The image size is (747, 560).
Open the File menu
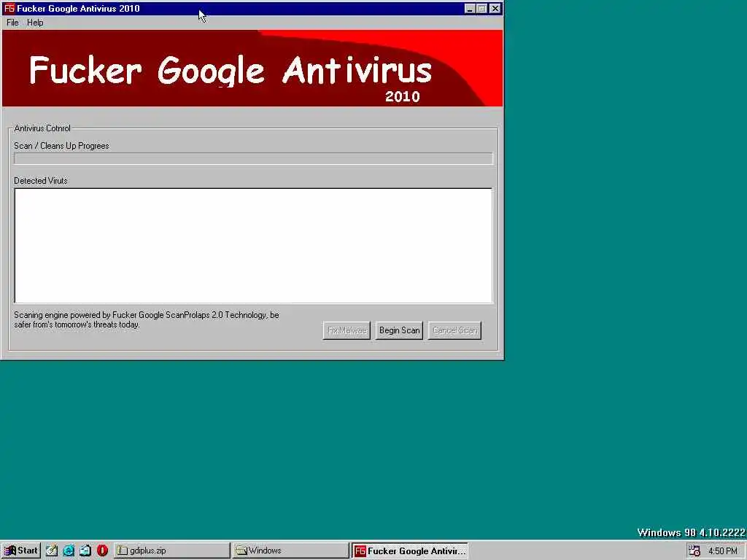[12, 23]
